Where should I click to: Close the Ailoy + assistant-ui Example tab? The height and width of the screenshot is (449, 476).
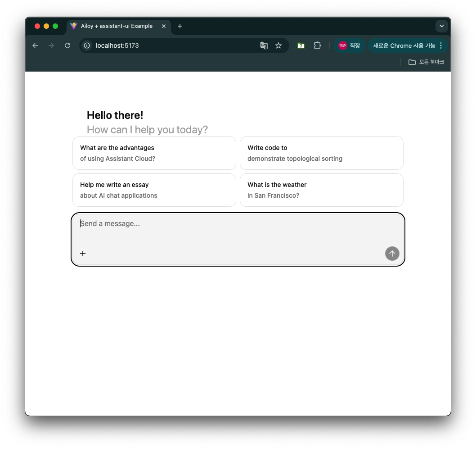pyautogui.click(x=164, y=26)
